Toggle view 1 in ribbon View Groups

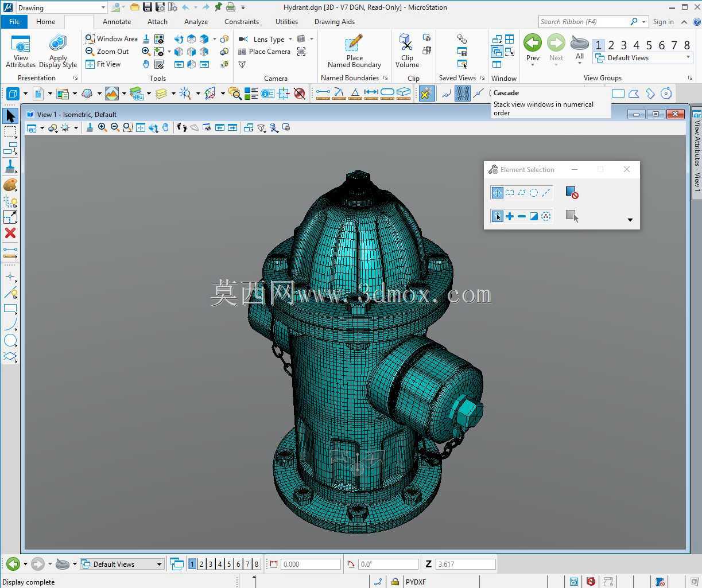point(598,45)
